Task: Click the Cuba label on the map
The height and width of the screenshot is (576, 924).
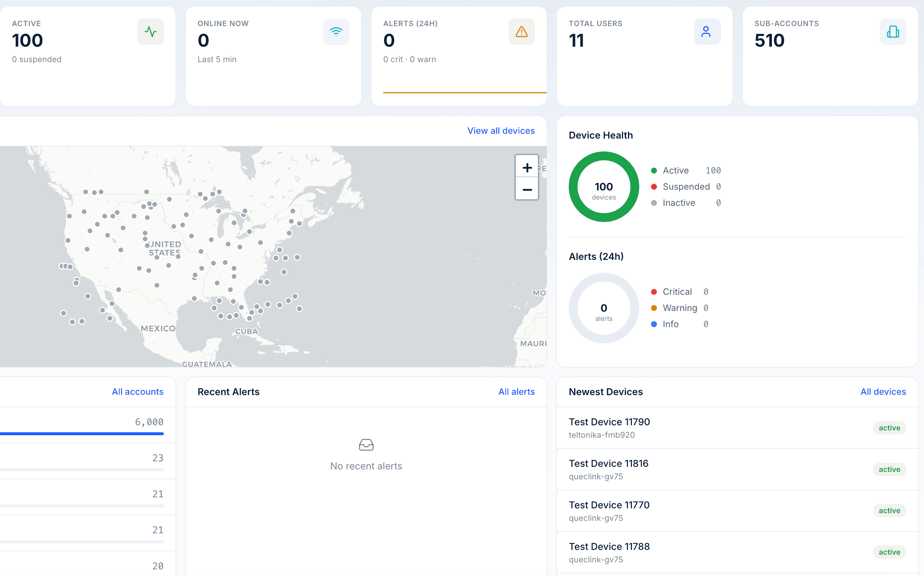Action: (x=246, y=332)
